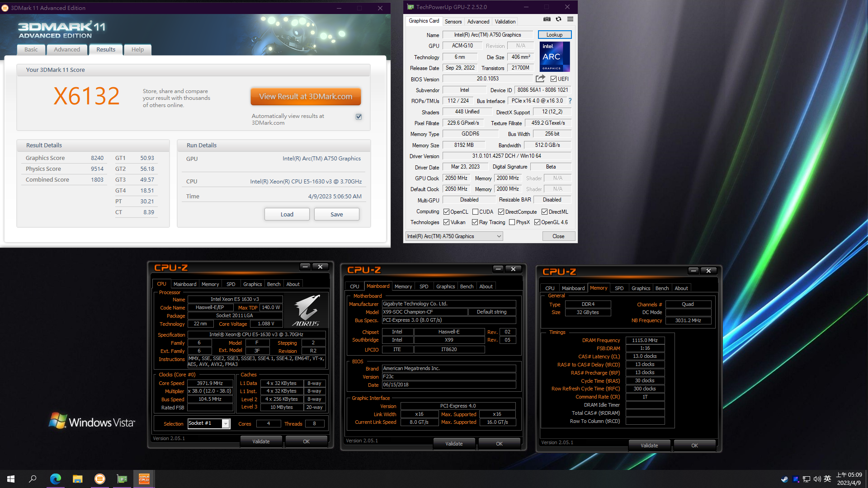Click the Load button in Run Details
This screenshot has width=868, height=488.
point(287,214)
